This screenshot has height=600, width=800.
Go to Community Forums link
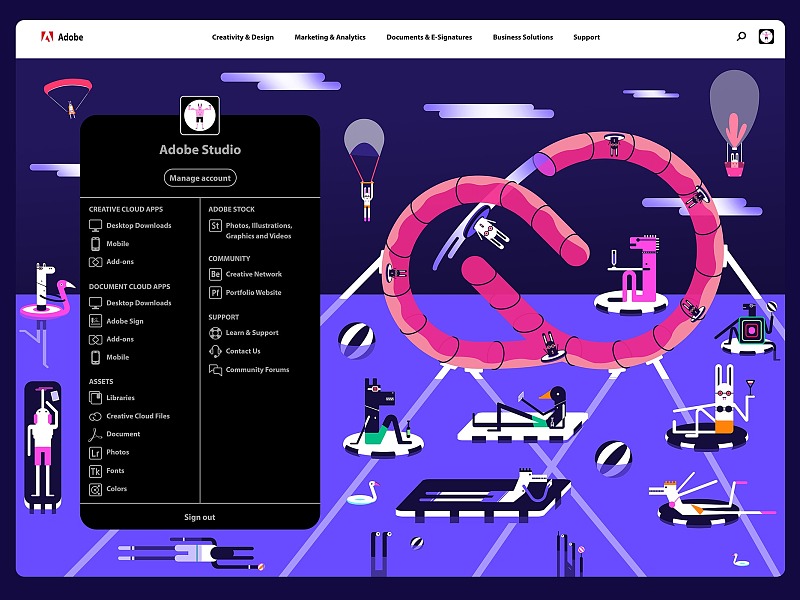click(257, 370)
